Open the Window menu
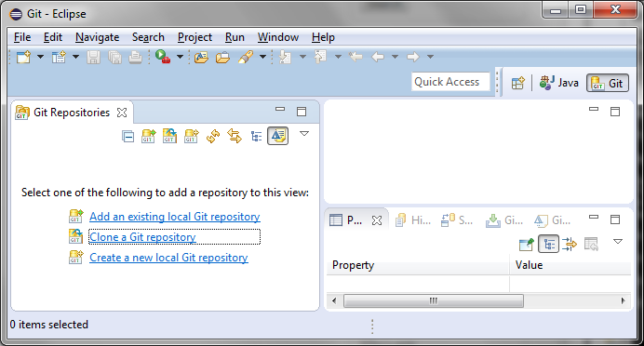Image resolution: width=644 pixels, height=346 pixels. click(x=278, y=37)
